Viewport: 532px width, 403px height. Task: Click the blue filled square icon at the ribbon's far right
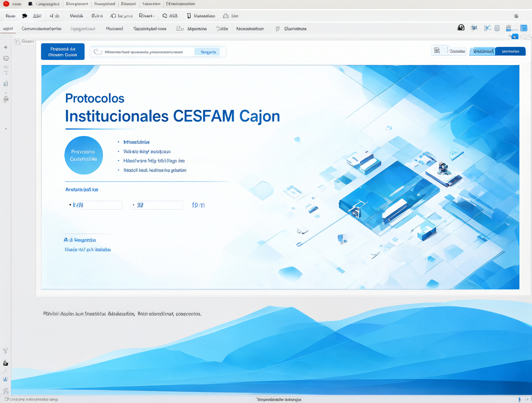tap(524, 28)
